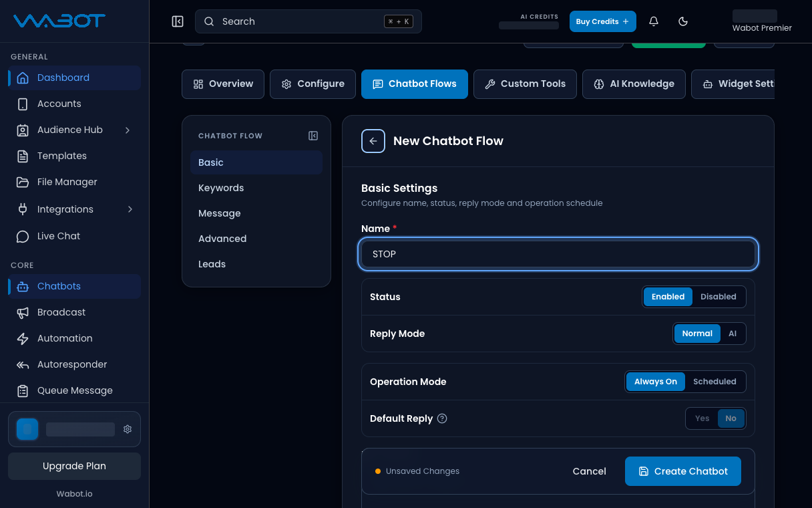The width and height of the screenshot is (812, 508).
Task: Set Default Reply to Yes
Action: tap(702, 418)
